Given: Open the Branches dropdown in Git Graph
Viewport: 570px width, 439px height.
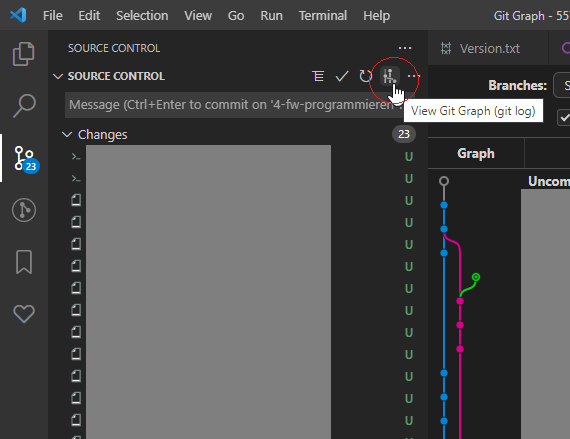Looking at the screenshot, I should click(562, 85).
